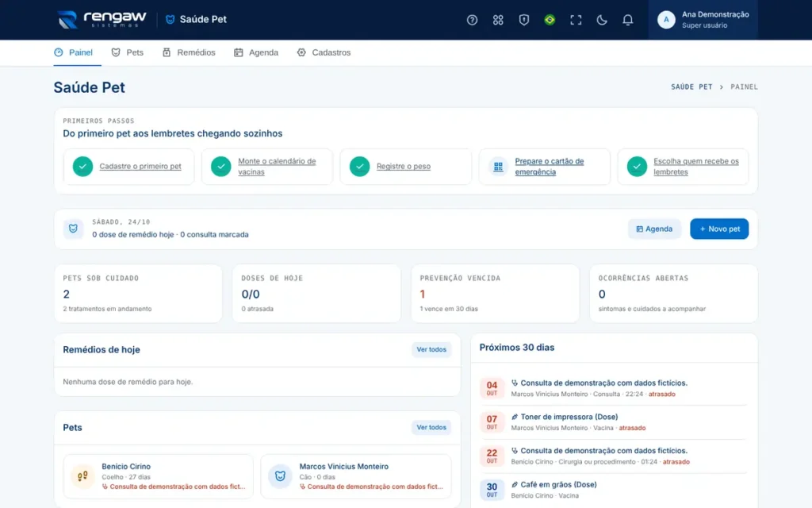Open the 'Doses de hoje' stat card
812x508 pixels.
click(316, 294)
